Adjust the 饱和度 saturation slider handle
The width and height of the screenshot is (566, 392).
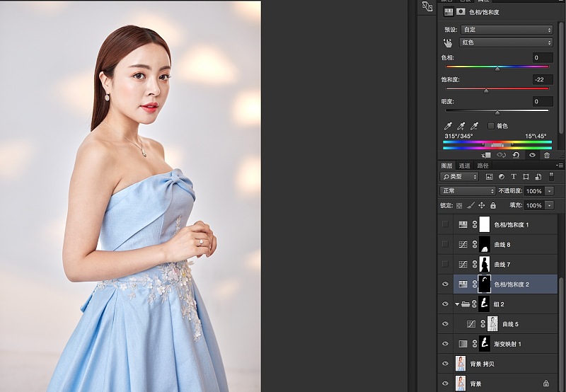click(x=486, y=91)
